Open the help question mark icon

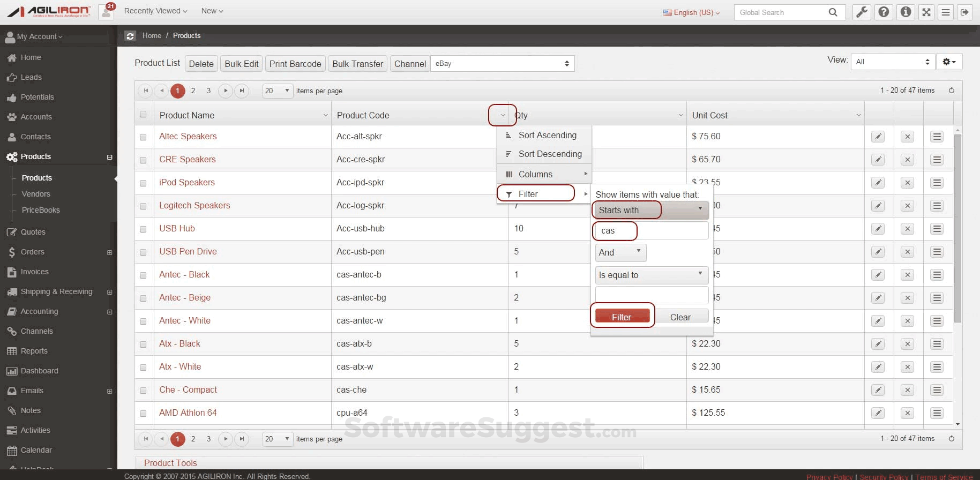884,12
